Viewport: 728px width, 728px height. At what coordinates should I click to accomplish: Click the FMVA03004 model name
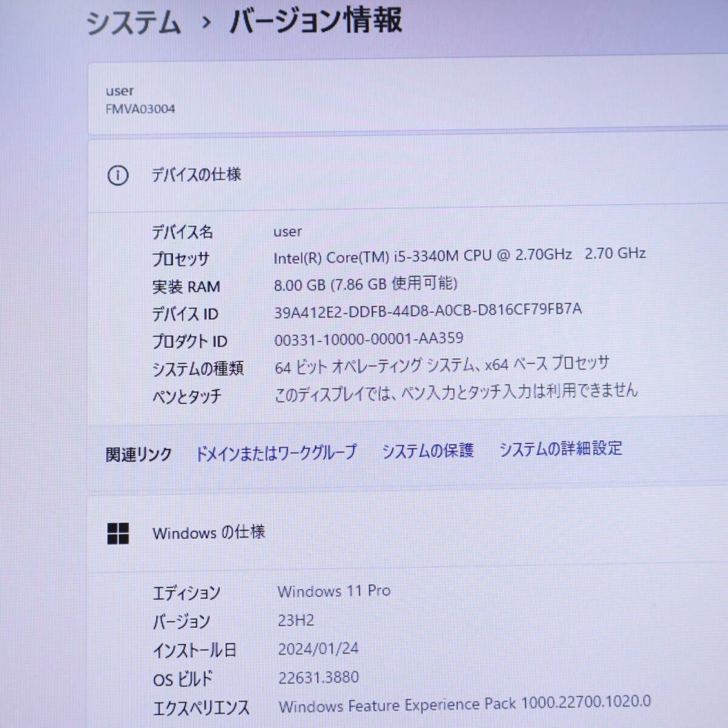pos(140,109)
